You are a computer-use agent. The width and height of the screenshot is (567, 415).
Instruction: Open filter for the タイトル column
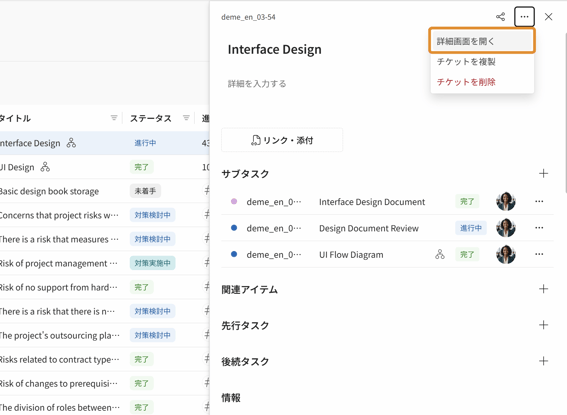[x=114, y=118]
